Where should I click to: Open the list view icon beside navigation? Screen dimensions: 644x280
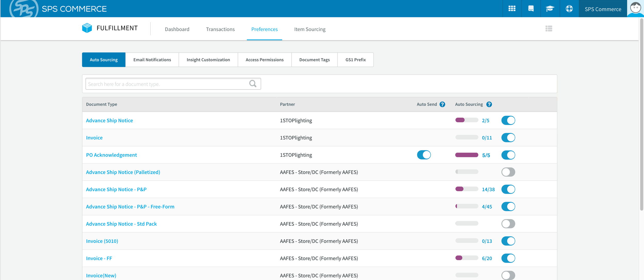coord(549,29)
